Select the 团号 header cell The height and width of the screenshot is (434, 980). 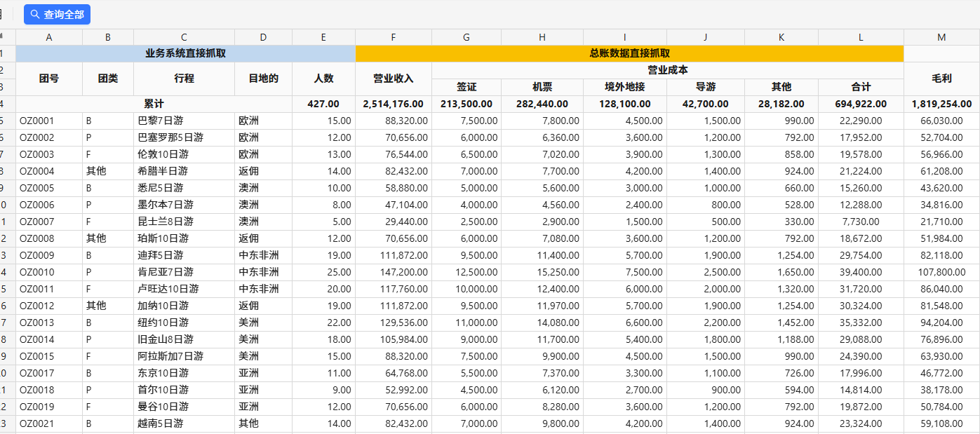pos(49,79)
